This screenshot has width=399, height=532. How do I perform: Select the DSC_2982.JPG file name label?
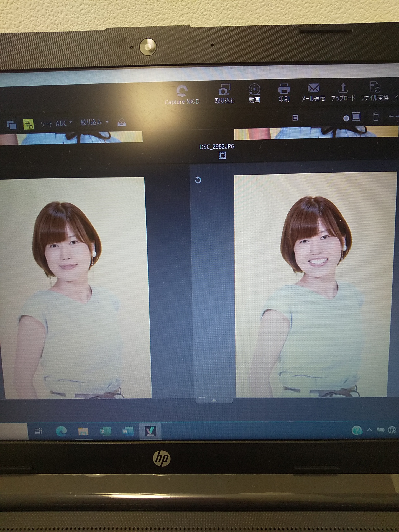point(217,147)
